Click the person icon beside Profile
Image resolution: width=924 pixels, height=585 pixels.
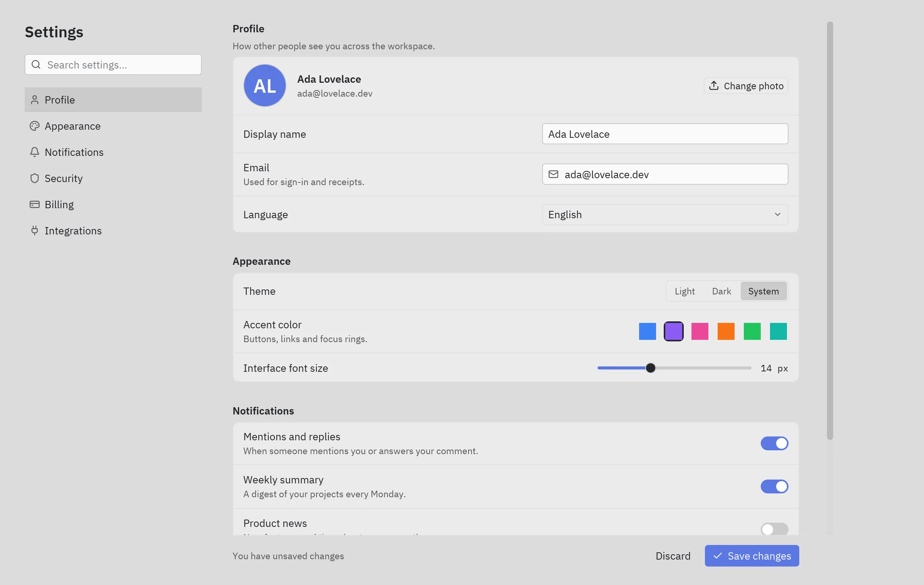click(35, 100)
